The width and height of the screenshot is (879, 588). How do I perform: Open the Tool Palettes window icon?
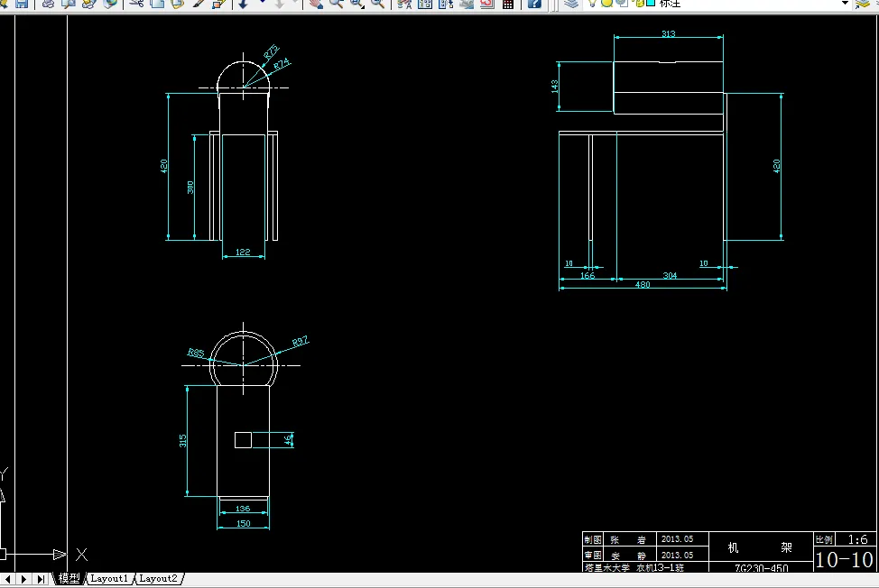446,4
